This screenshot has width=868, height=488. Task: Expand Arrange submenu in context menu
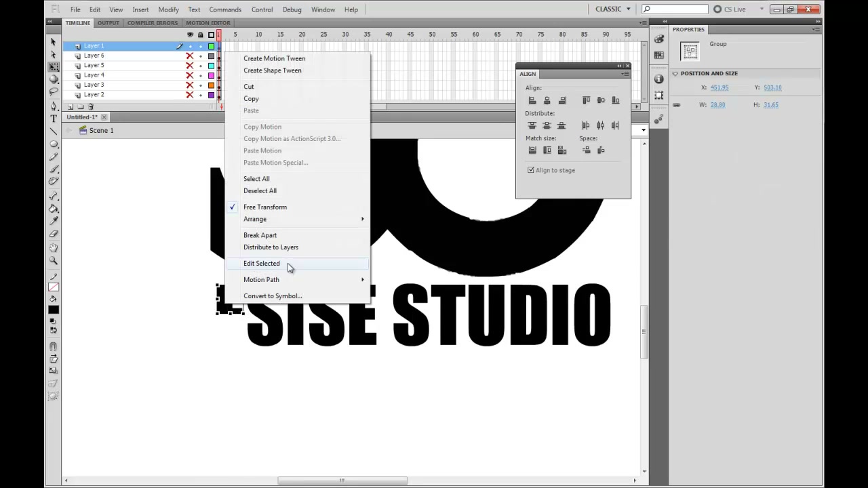tap(298, 219)
